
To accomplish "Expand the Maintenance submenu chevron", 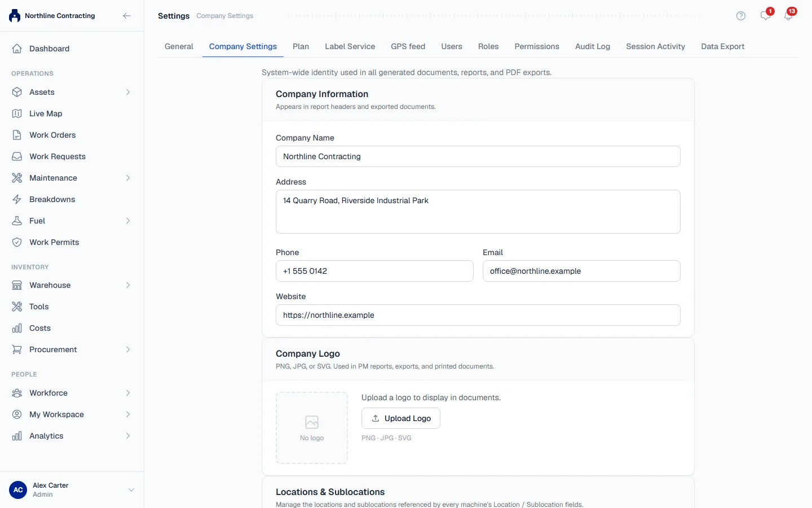I will pyautogui.click(x=128, y=178).
